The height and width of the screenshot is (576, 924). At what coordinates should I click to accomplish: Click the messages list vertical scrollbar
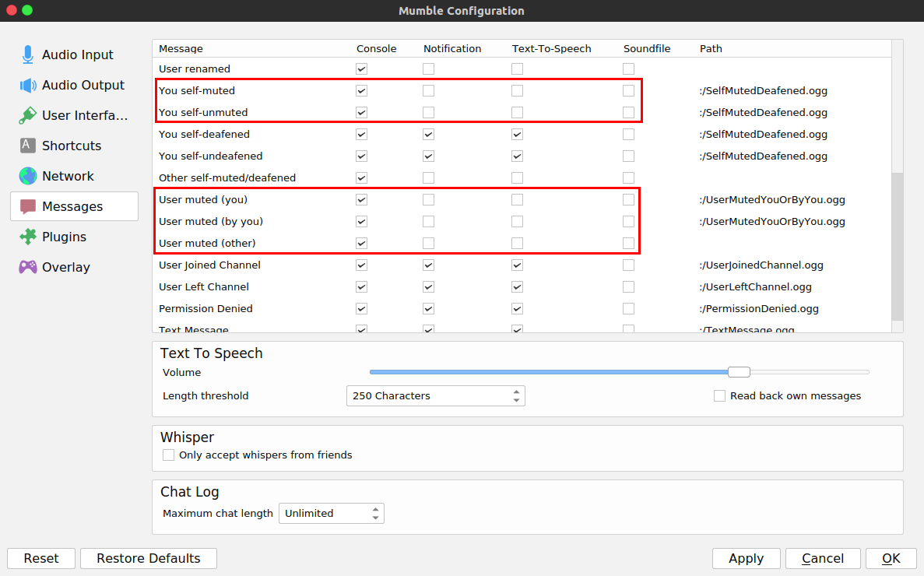tap(897, 246)
